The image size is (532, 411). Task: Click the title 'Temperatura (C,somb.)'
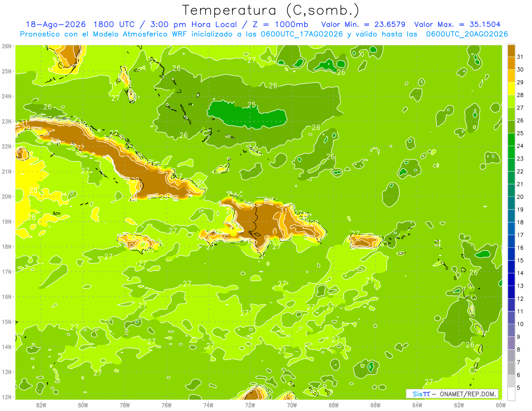pos(270,11)
